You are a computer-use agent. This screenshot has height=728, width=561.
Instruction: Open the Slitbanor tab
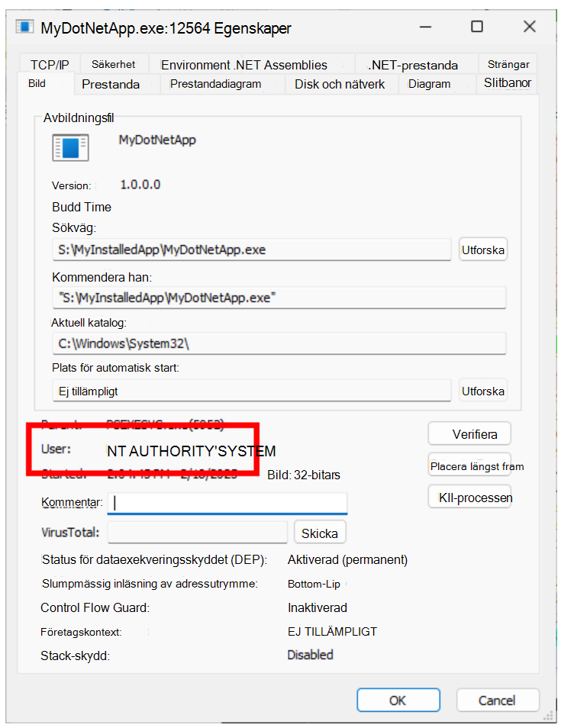click(x=507, y=83)
